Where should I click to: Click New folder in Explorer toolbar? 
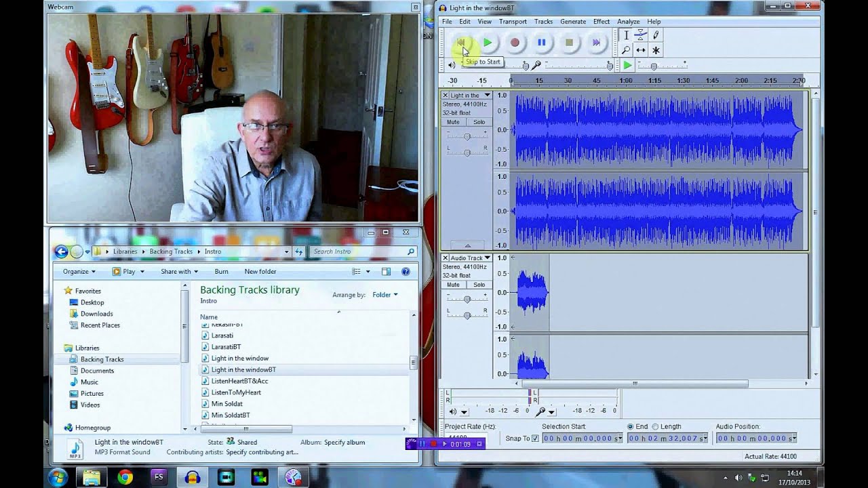(x=260, y=272)
